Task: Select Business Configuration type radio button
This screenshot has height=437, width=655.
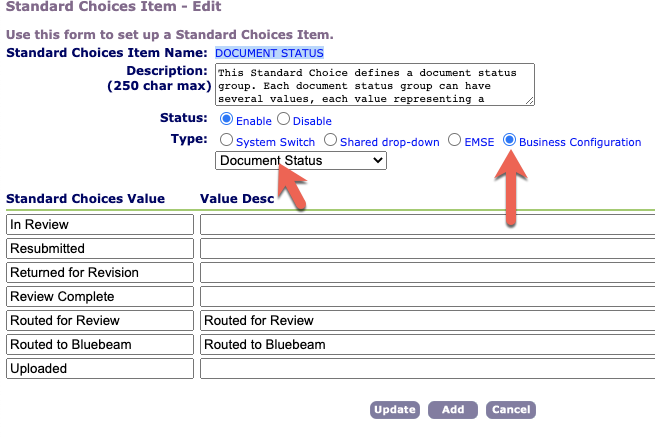Action: [x=509, y=141]
